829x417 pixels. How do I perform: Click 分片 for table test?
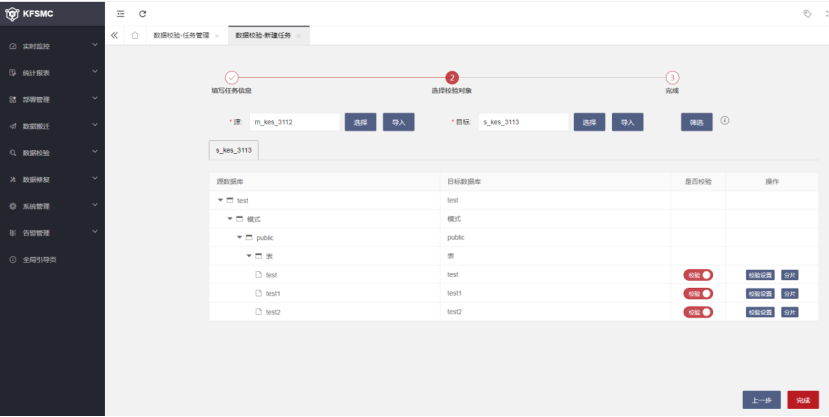click(790, 275)
